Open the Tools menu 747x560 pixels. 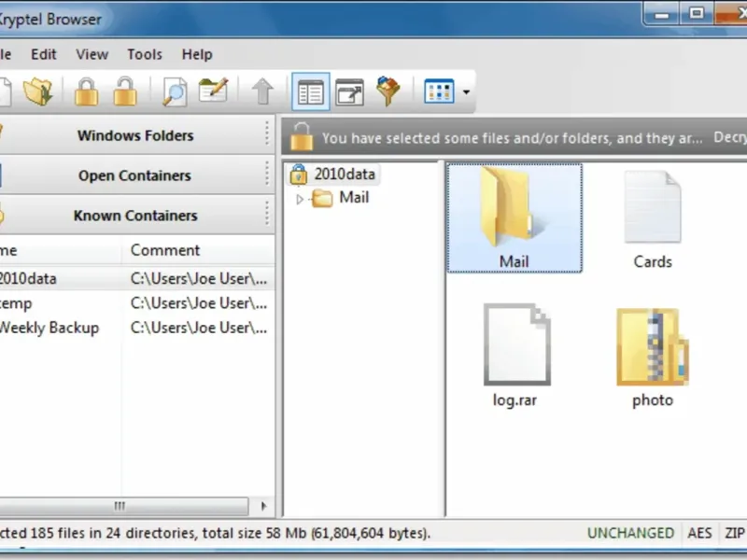click(x=145, y=54)
